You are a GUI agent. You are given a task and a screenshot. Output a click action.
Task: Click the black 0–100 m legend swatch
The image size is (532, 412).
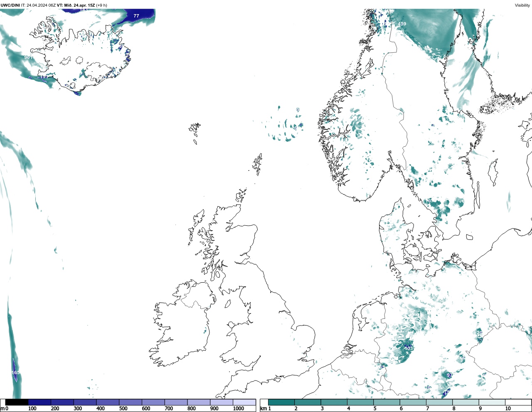[17, 402]
